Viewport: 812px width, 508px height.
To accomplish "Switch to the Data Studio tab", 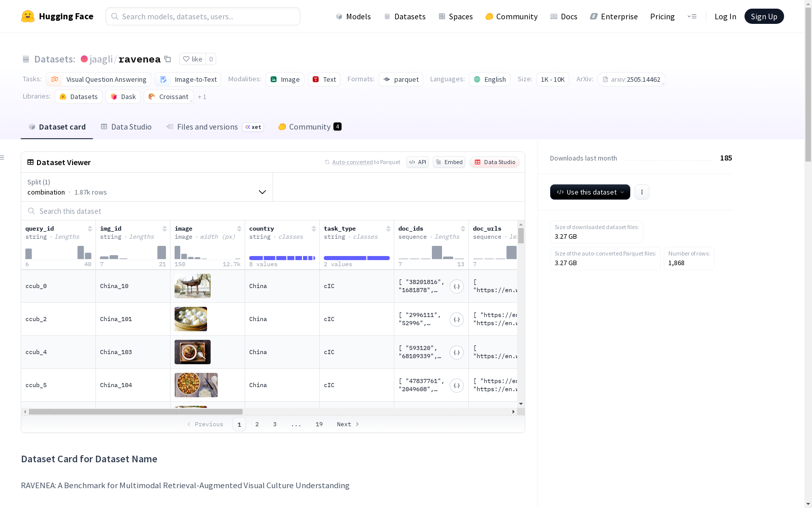I will 126,127.
